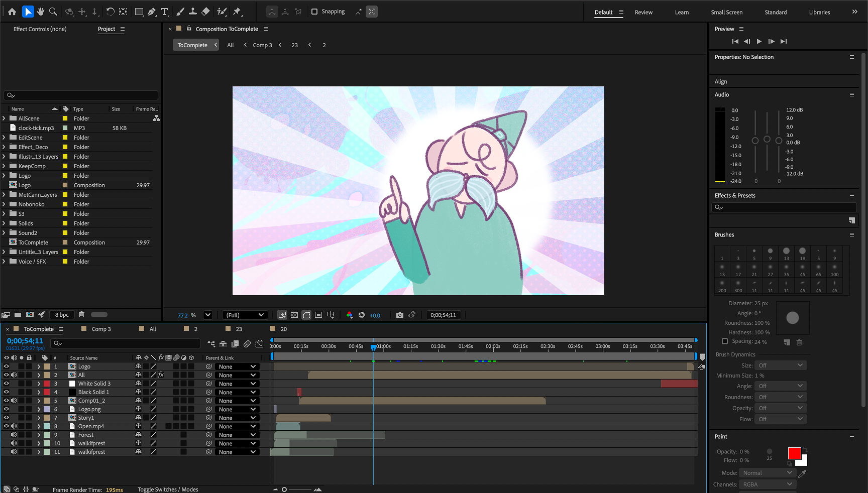Screen dimensions: 868x493
Task: Expand the AllScene folder
Action: 4,118
